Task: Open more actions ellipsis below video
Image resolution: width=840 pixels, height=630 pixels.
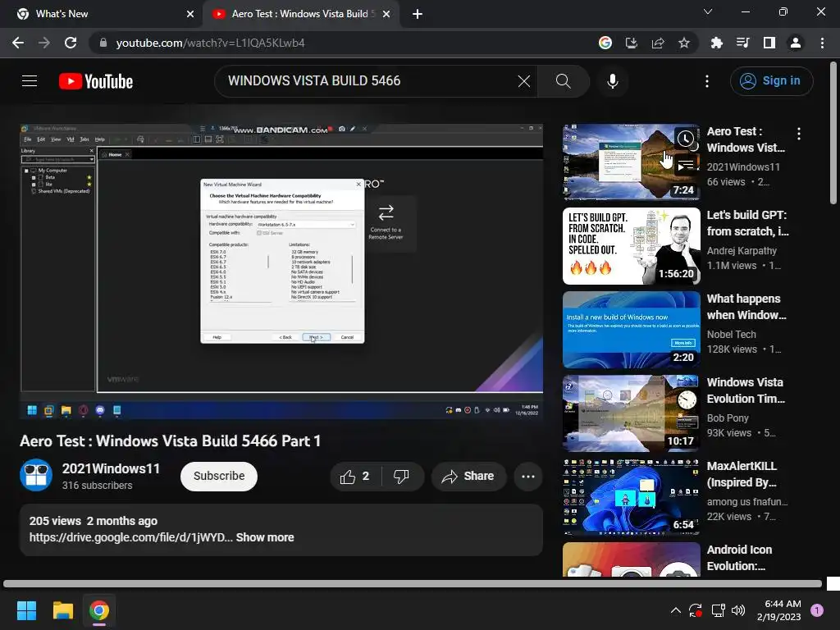Action: pos(528,477)
